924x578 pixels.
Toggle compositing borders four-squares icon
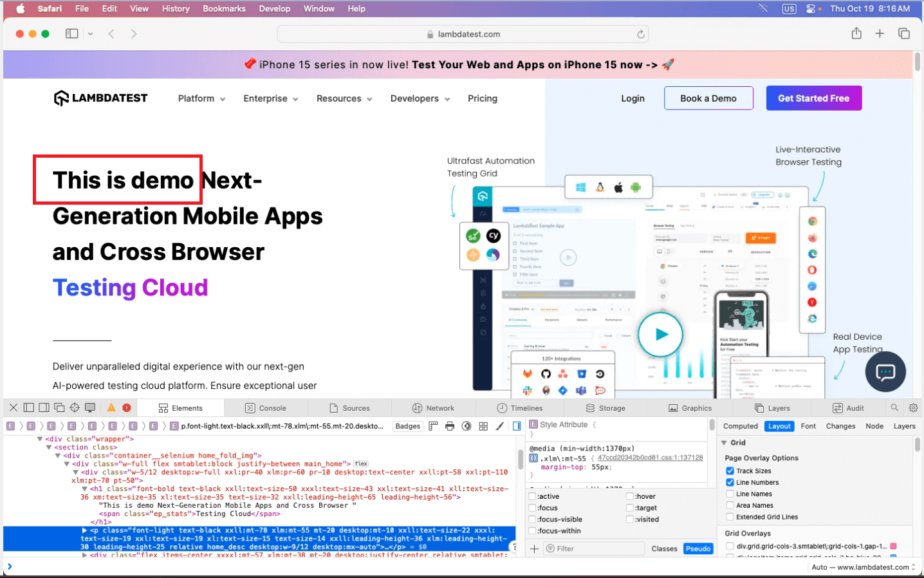(x=483, y=426)
